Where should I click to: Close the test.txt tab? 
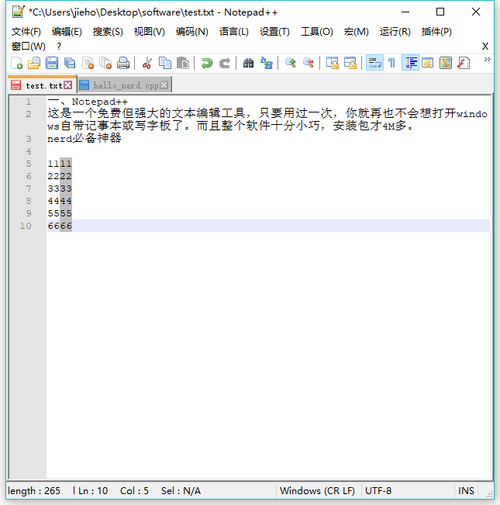[68, 85]
